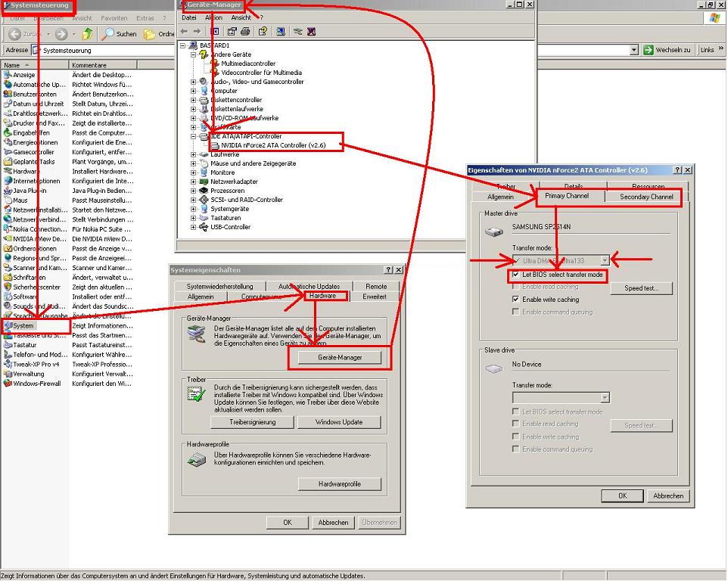Expand the Prozessoren node

[x=193, y=191]
